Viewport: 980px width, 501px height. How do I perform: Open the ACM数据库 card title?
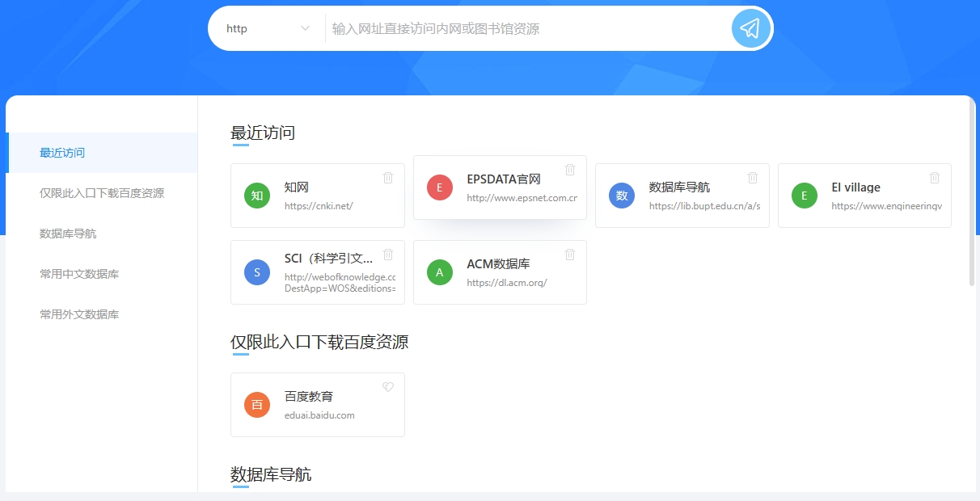498,264
